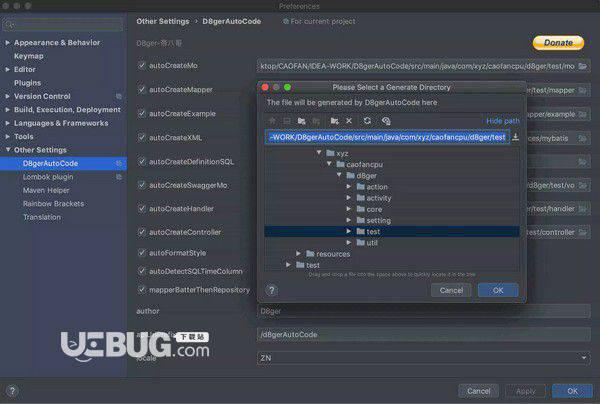Select Lombok plugin settings item

(x=48, y=177)
